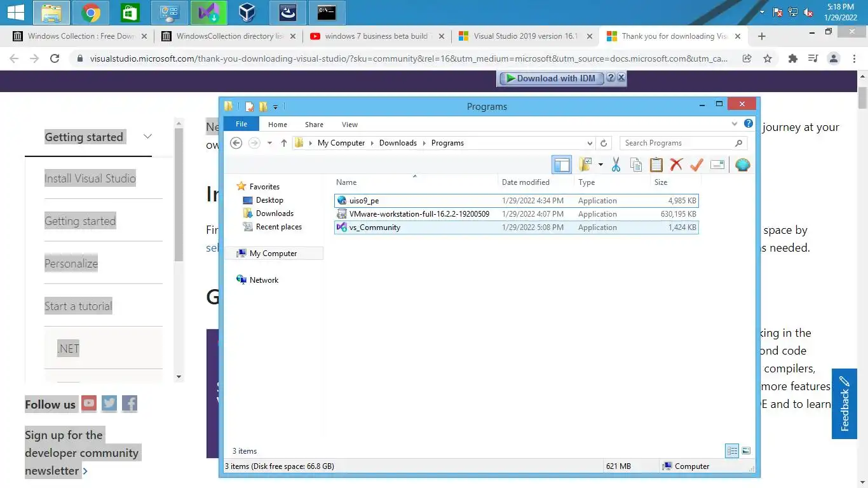This screenshot has height=488, width=868.
Task: Select the uiso9_pe file
Action: point(516,201)
